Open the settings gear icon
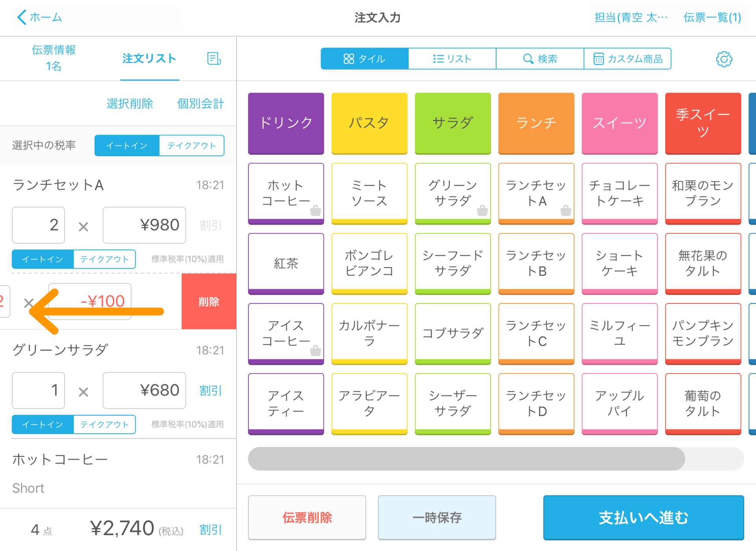This screenshot has height=551, width=756. [724, 59]
